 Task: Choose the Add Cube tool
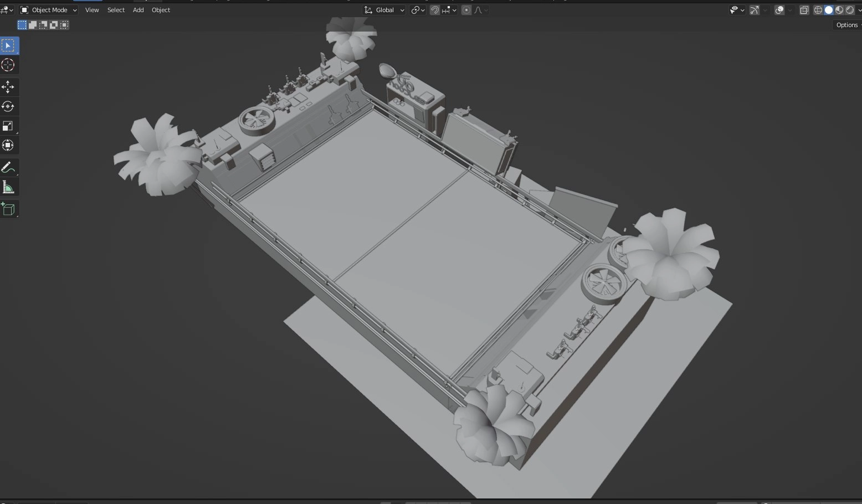pos(8,209)
